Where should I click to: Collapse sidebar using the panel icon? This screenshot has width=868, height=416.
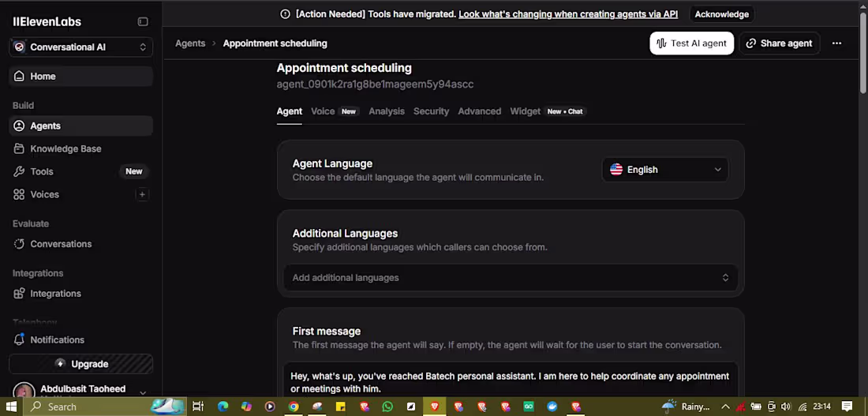[x=143, y=21]
